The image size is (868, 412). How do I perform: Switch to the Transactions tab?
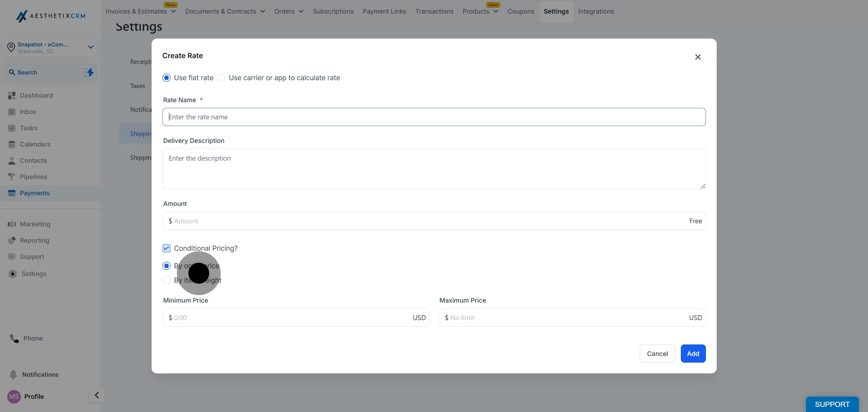pos(434,11)
